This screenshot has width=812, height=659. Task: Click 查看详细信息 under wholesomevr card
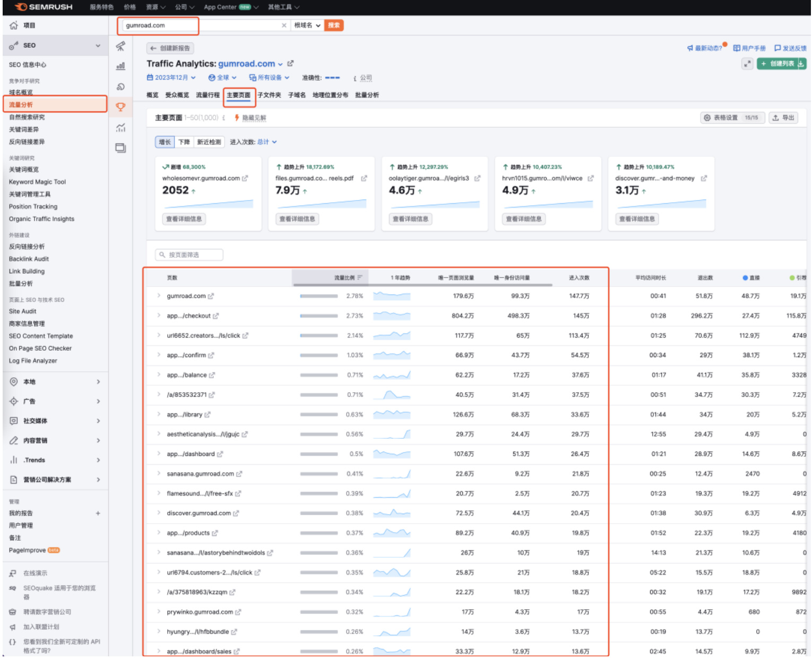(x=184, y=219)
